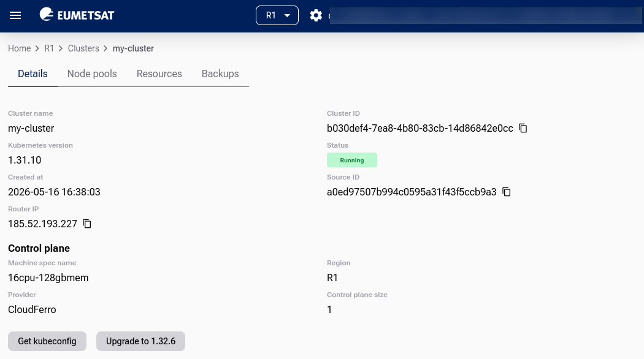Click the created timestamp 2026-05-16 16:38:03
Viewport: 644px width, 359px height.
tap(54, 192)
